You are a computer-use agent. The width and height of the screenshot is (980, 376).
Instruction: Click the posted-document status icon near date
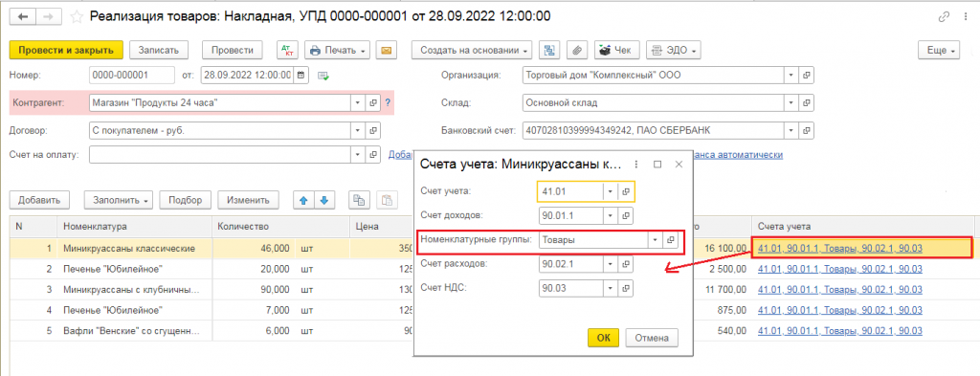(x=323, y=77)
